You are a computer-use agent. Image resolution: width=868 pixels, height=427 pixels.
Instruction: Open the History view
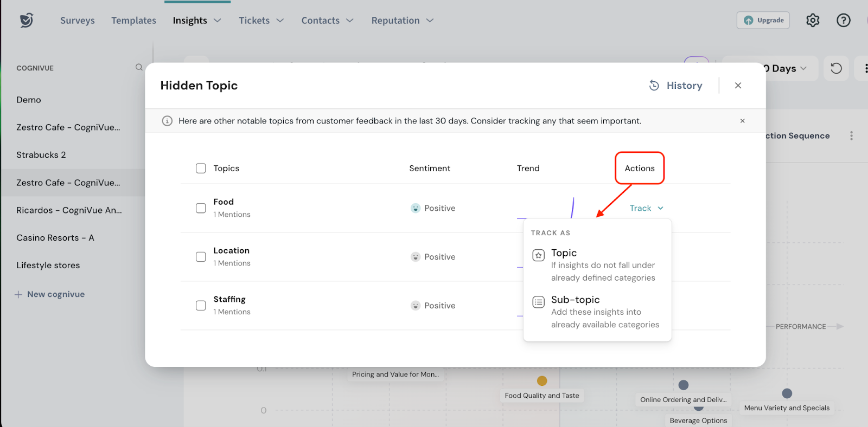676,86
